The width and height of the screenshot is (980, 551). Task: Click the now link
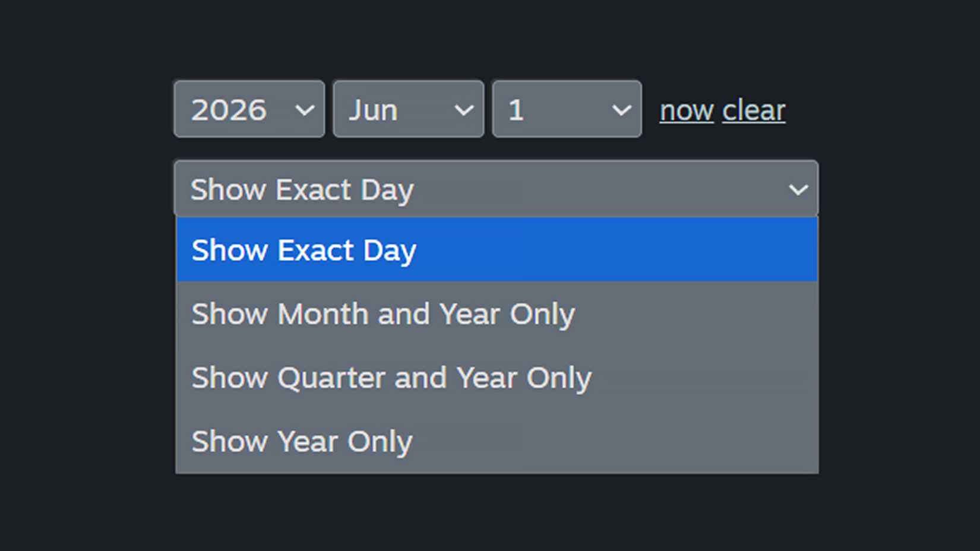click(687, 110)
